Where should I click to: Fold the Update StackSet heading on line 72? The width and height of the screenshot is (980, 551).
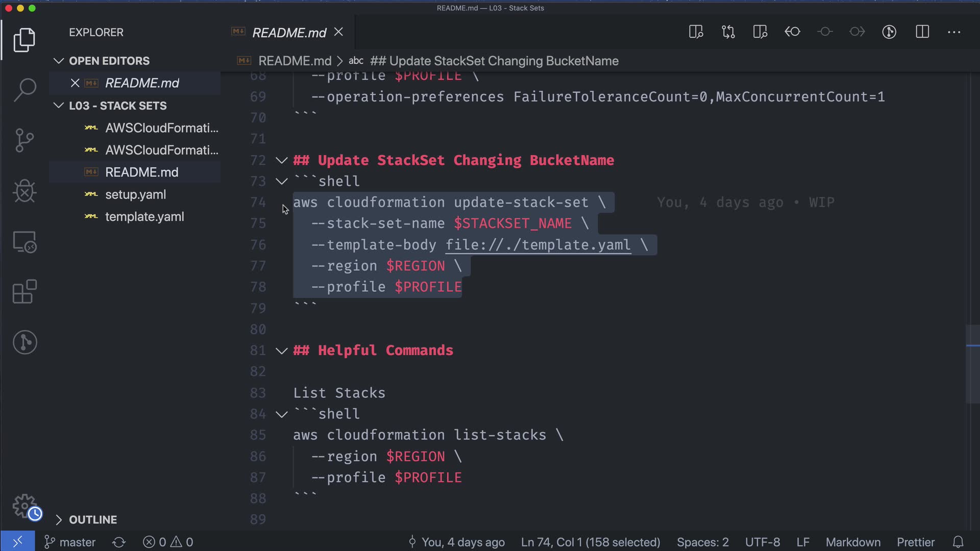[281, 160]
